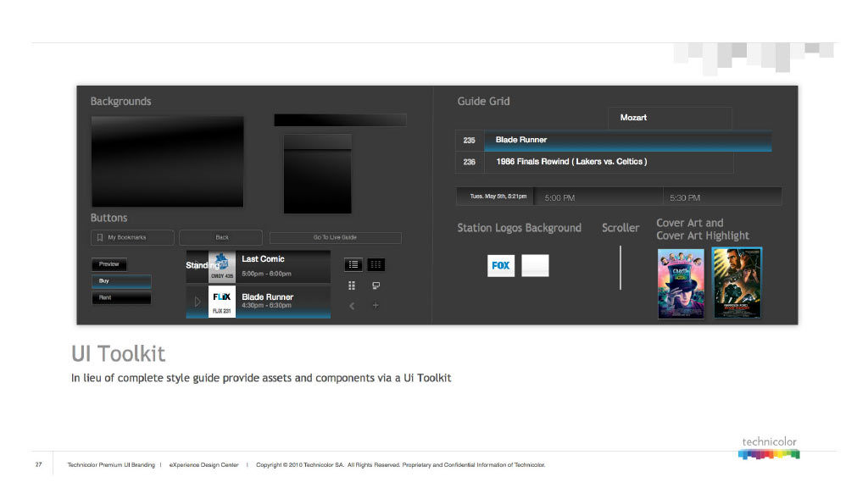This screenshot has width=868, height=488.
Task: Click the left chevron arrow icon
Action: tap(352, 305)
